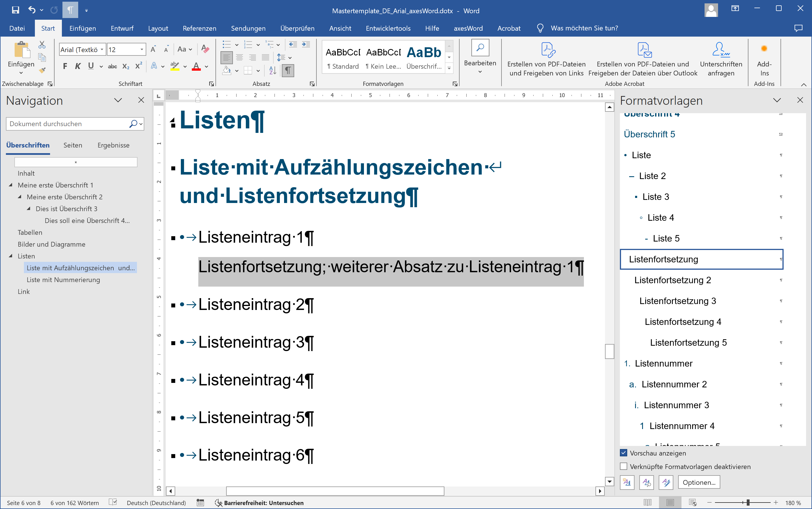Navigate to Bilder und Diagramme heading
The height and width of the screenshot is (509, 812).
click(x=51, y=244)
